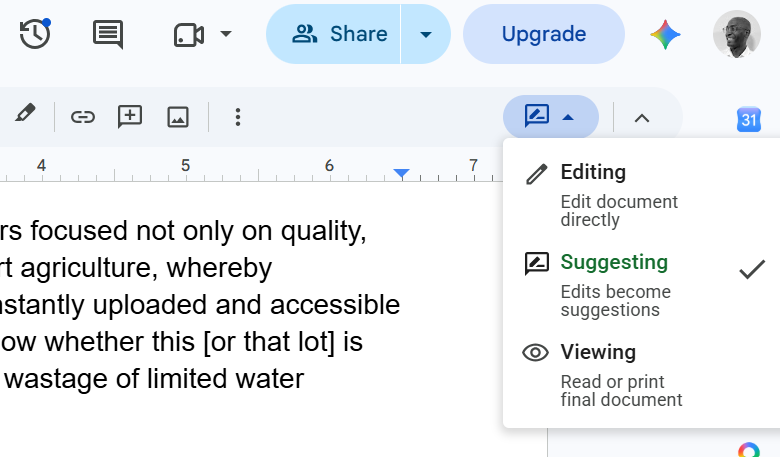Toggle the Suggesting mode dropdown button

551,117
